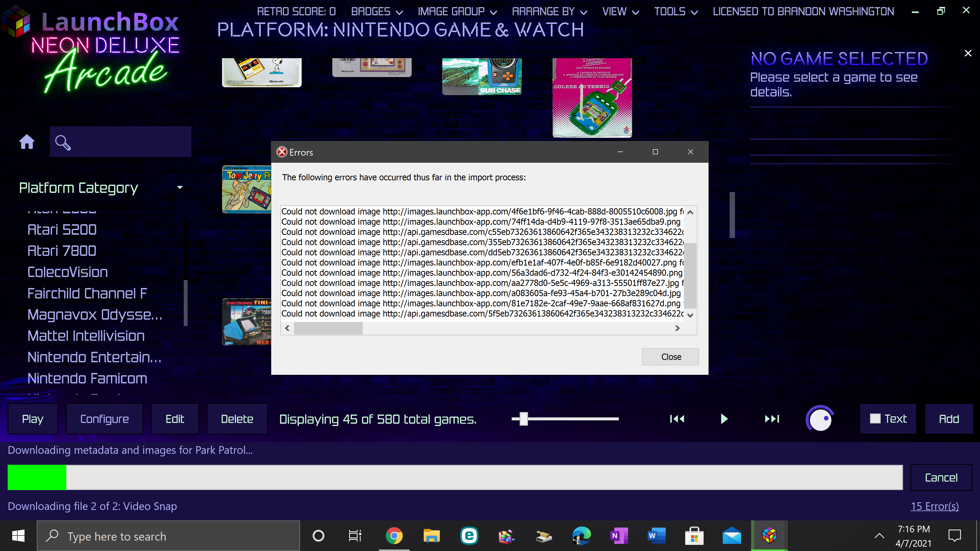Open Microsoft Store from the taskbar
Image resolution: width=980 pixels, height=551 pixels.
coord(694,536)
